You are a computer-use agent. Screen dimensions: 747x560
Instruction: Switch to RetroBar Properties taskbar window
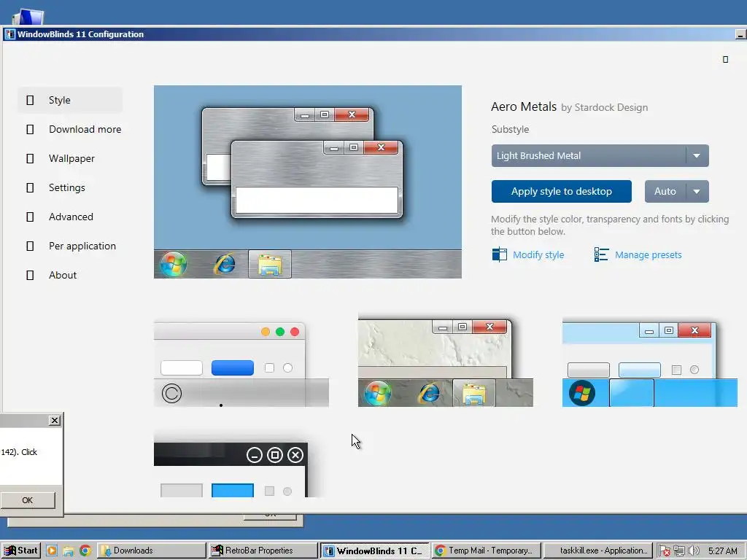click(x=263, y=551)
